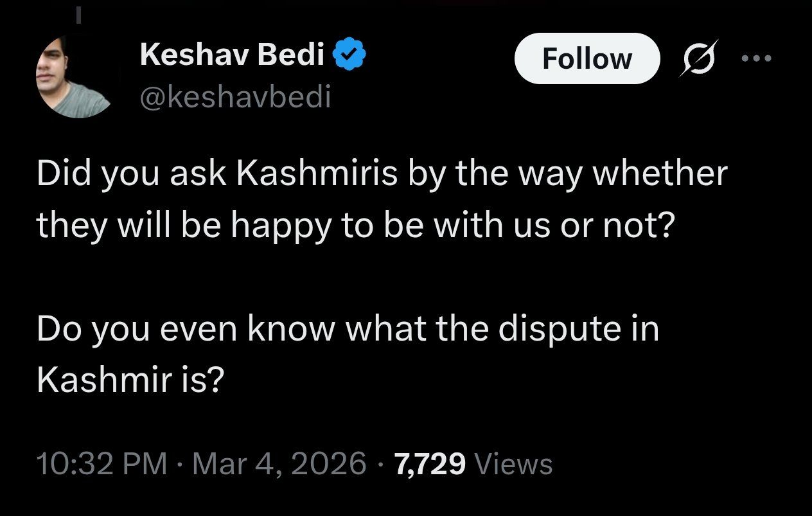Click the blue verified badge
Viewport: 812px width, 516px height.
tap(350, 57)
